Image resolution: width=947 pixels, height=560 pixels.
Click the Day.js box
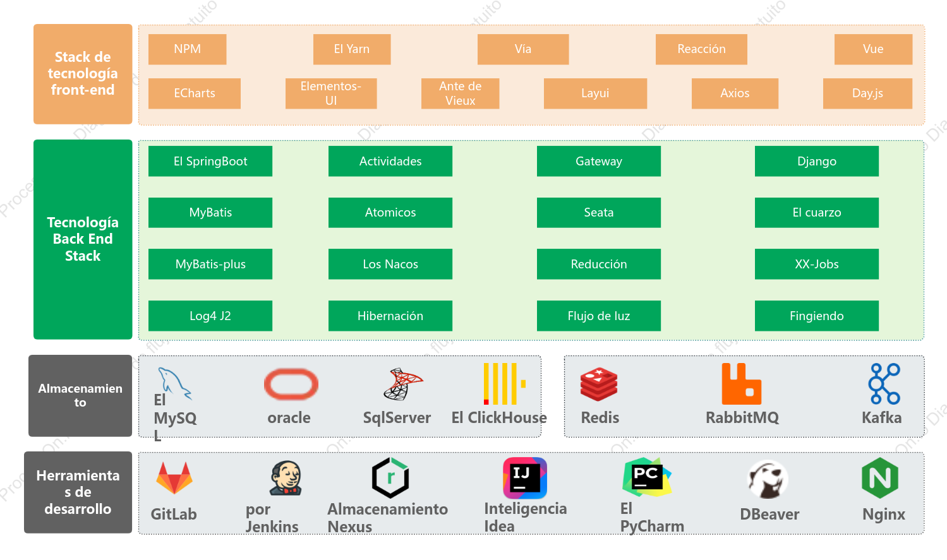(867, 93)
